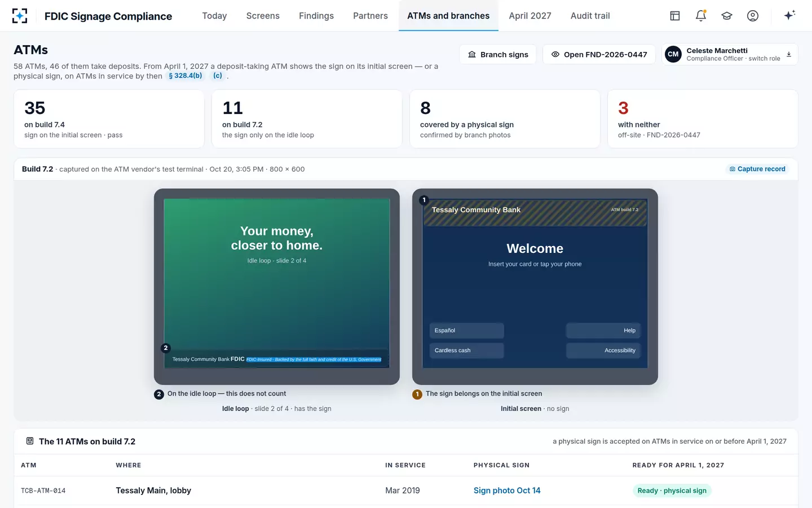Select the 35 on build 7.4 card
Screen dimensions: 812x508
(x=109, y=119)
